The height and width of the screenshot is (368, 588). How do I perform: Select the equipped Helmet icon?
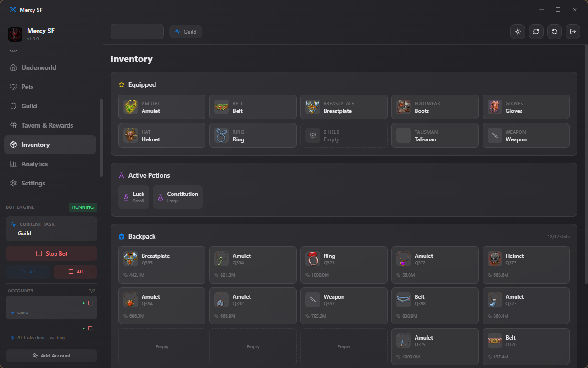tap(131, 135)
